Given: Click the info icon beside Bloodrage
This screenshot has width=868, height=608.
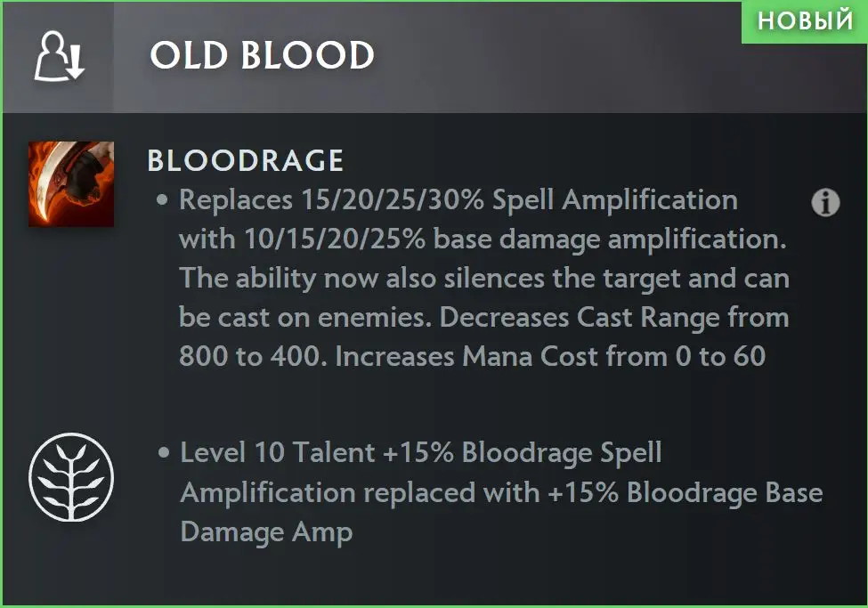Looking at the screenshot, I should [825, 203].
